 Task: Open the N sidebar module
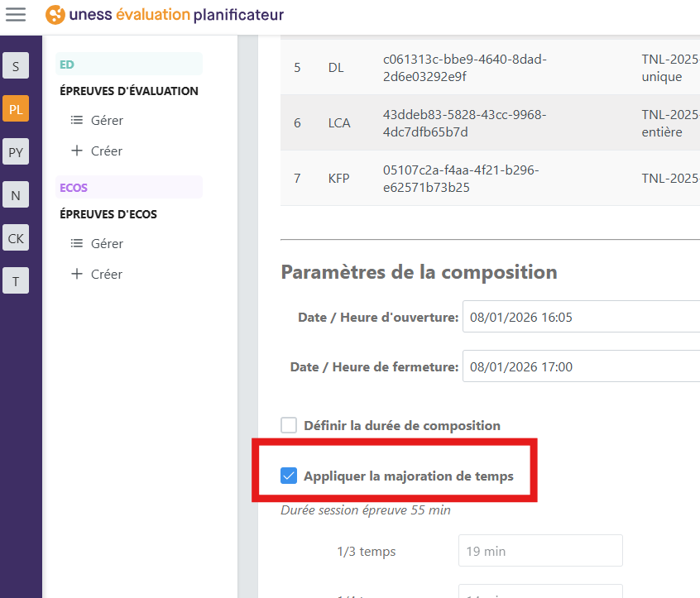click(x=16, y=195)
